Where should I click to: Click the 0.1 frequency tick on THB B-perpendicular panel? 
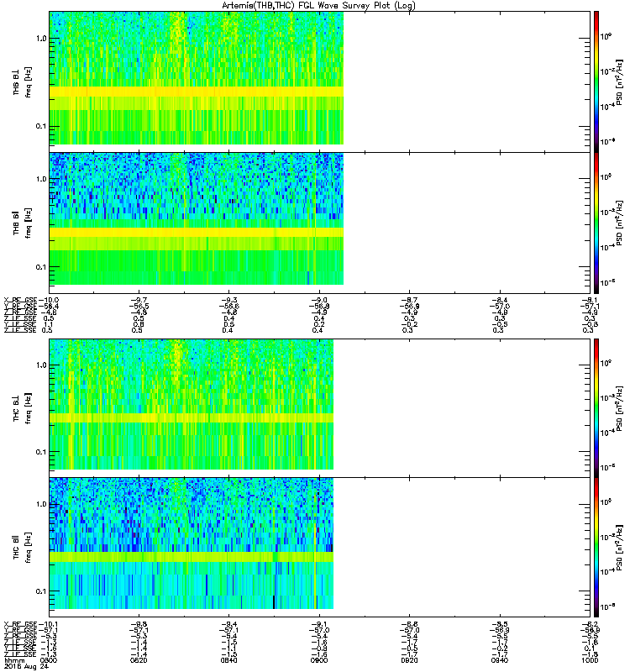pos(41,126)
